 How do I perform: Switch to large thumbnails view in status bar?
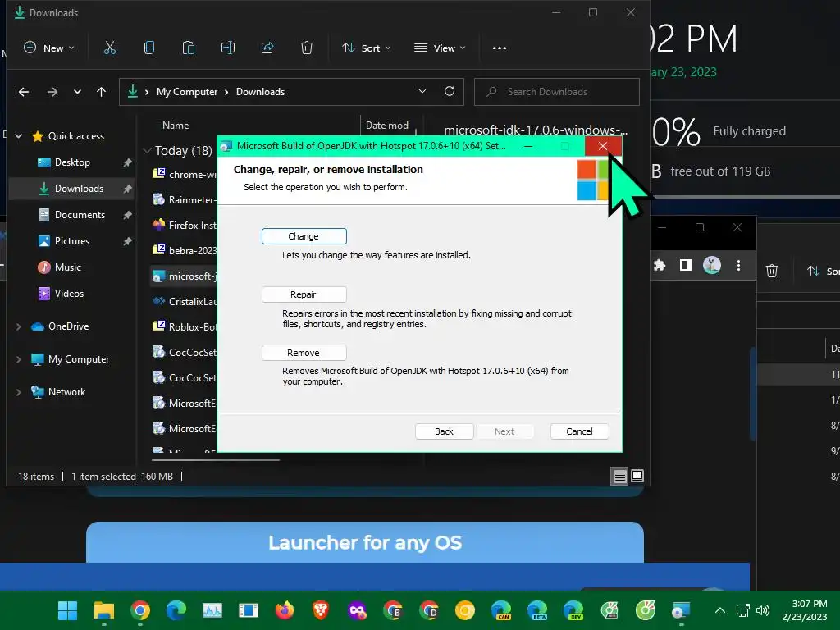[637, 476]
